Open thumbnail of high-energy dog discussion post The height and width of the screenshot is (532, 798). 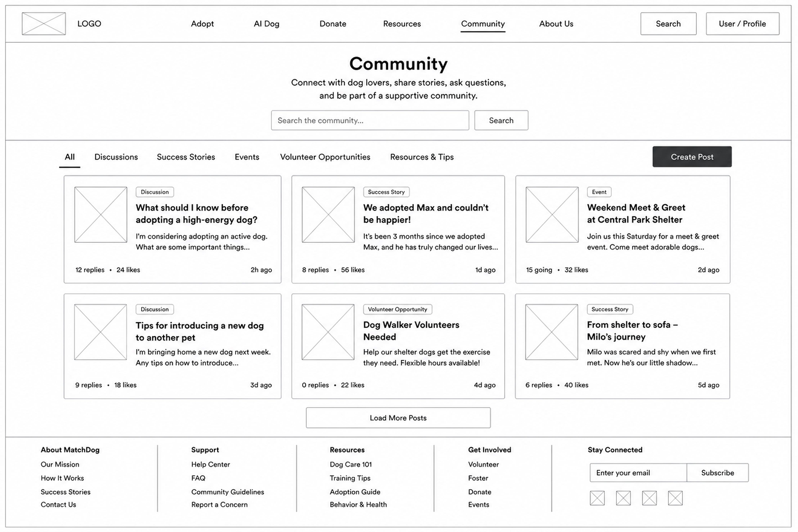101,215
